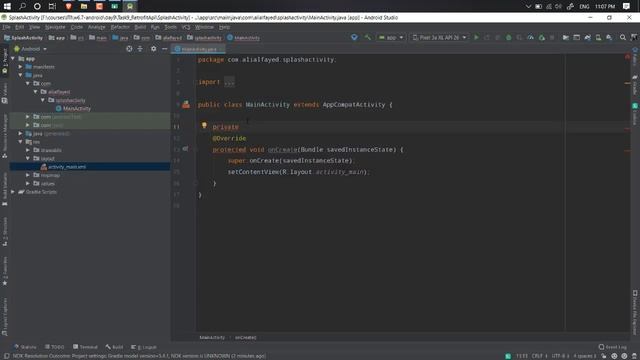Click the class gutter icon beside MainActivity

pos(186,104)
